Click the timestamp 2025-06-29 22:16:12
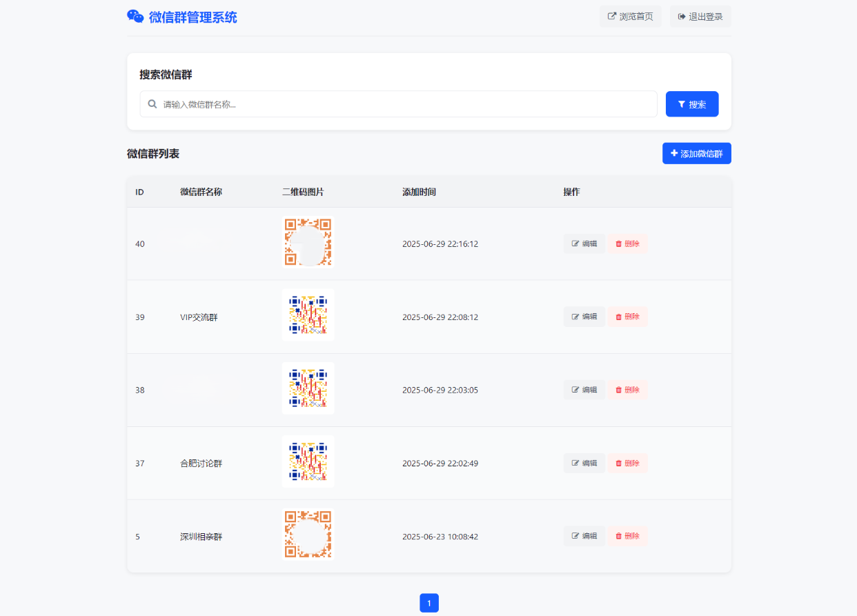857x616 pixels. 440,244
